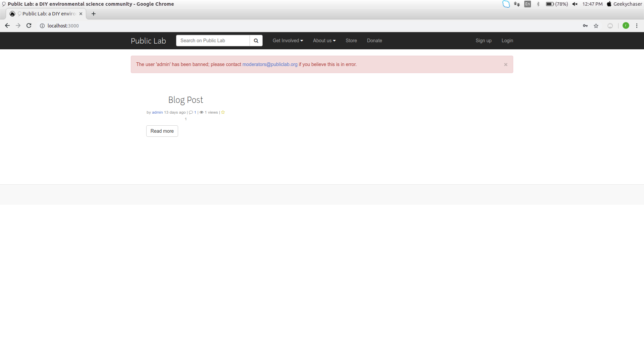The height and width of the screenshot is (362, 644).
Task: Click the comment bubble icon on post
Action: click(191, 112)
